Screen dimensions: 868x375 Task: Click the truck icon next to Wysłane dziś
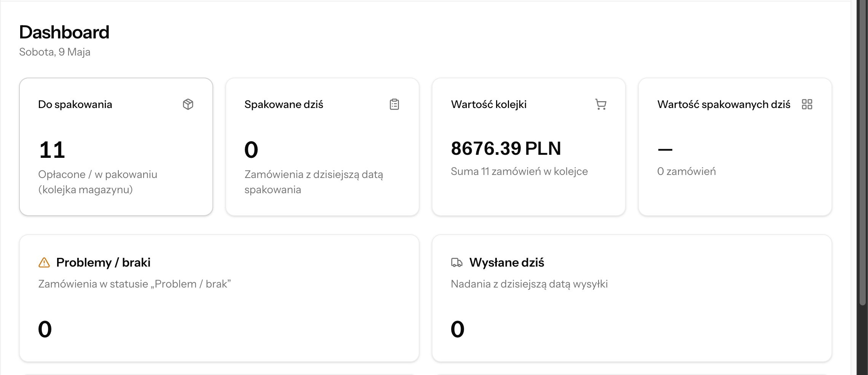coord(457,262)
